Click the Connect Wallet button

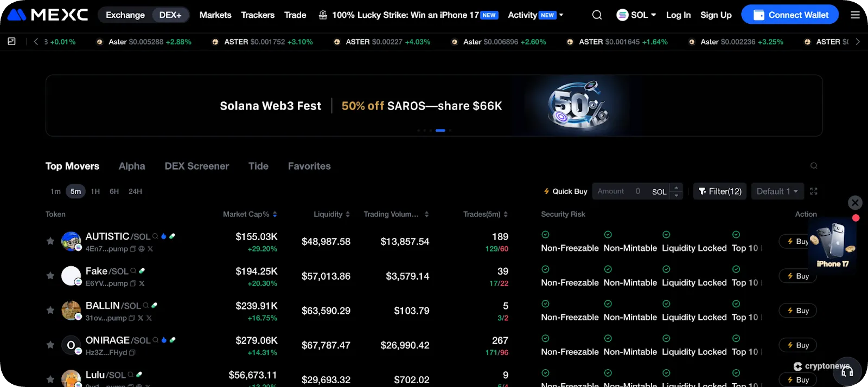pos(789,15)
